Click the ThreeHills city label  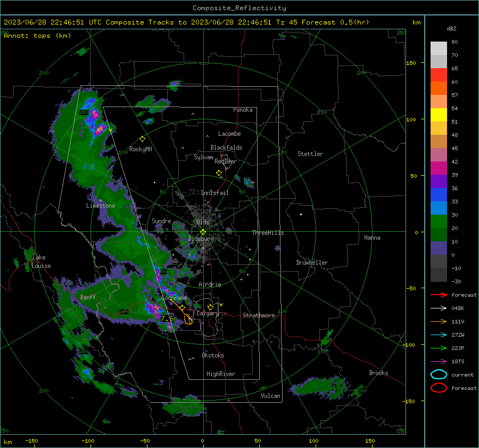pos(268,233)
